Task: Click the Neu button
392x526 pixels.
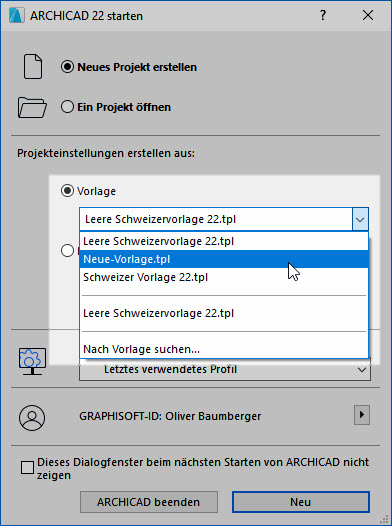Action: [300, 502]
